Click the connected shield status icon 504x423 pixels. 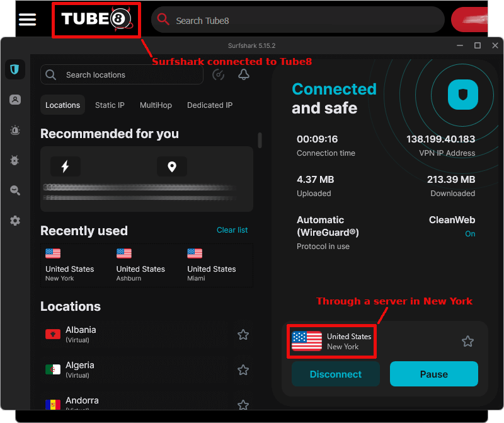[x=463, y=95]
